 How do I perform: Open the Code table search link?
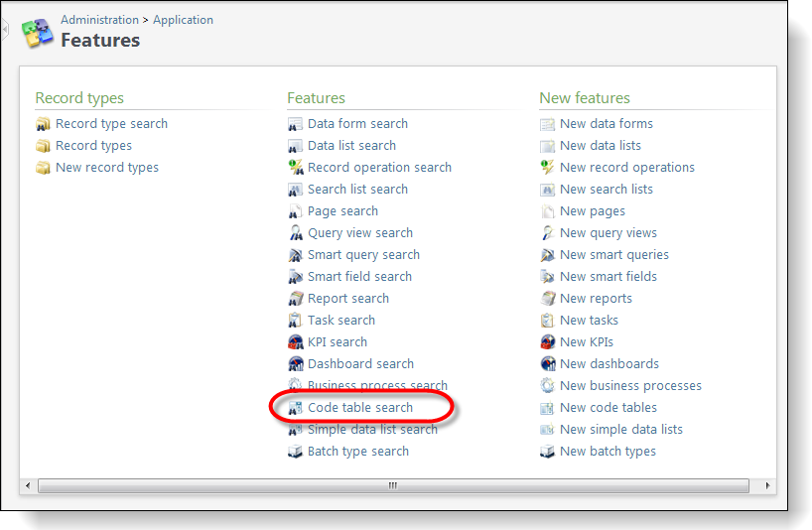click(360, 408)
